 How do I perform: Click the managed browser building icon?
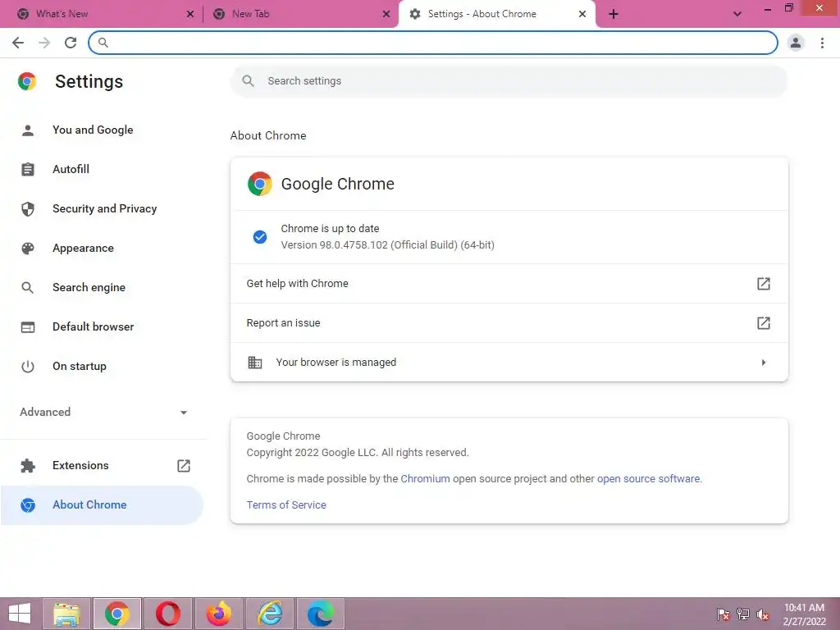(255, 363)
